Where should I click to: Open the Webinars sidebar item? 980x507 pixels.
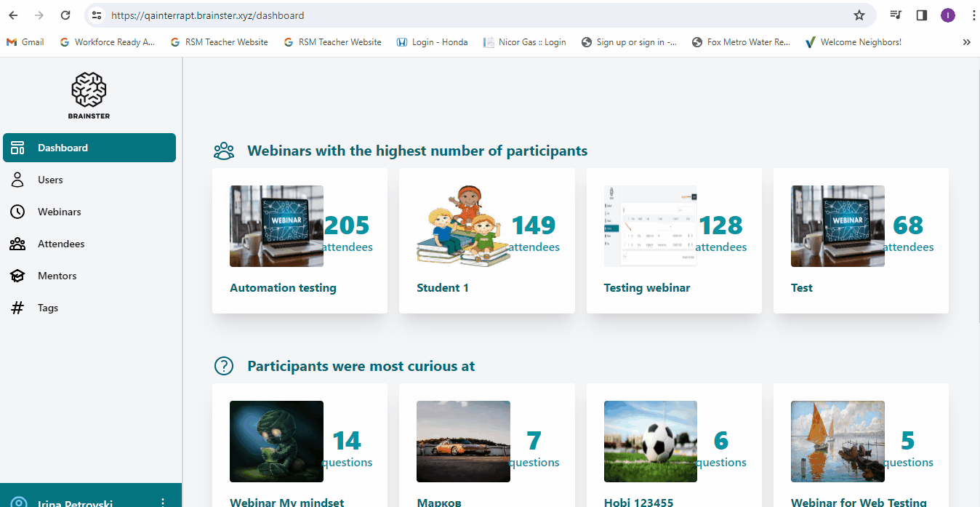pos(59,212)
